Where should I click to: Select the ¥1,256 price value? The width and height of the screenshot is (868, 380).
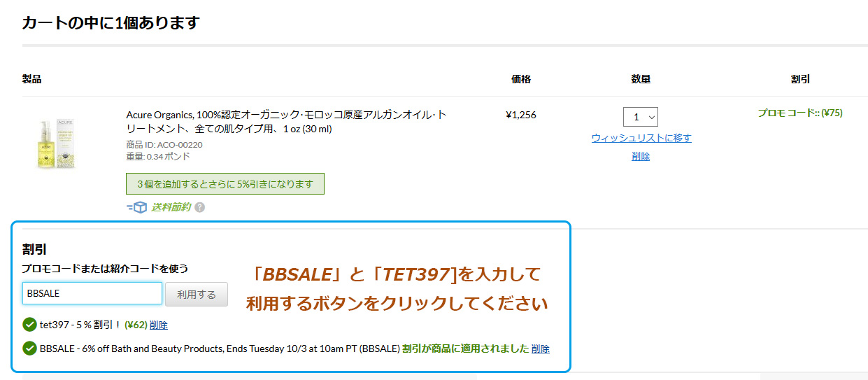point(521,115)
